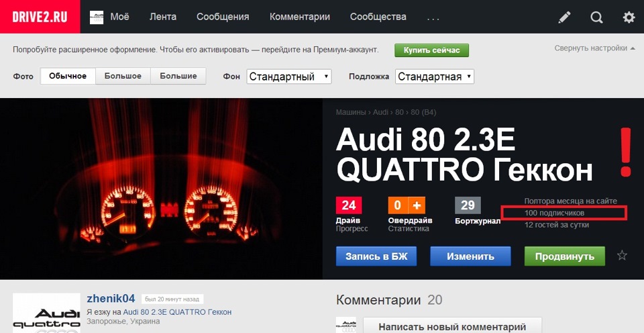Click the был 20 минут назад label
This screenshot has height=333, width=644.
[x=172, y=299]
